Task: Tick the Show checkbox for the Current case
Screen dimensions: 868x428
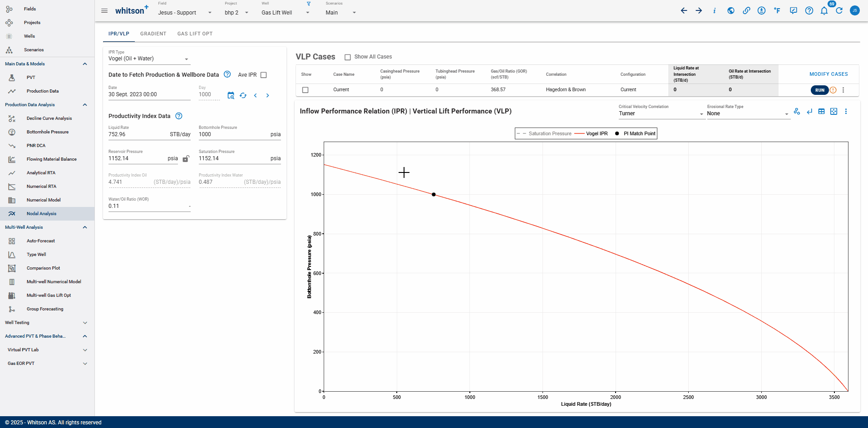Action: (x=305, y=90)
